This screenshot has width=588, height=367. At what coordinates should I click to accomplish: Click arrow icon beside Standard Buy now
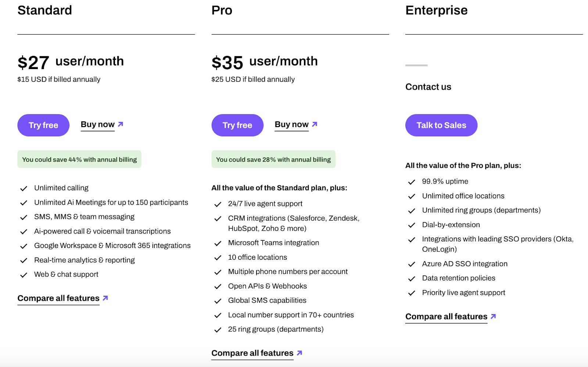[121, 124]
